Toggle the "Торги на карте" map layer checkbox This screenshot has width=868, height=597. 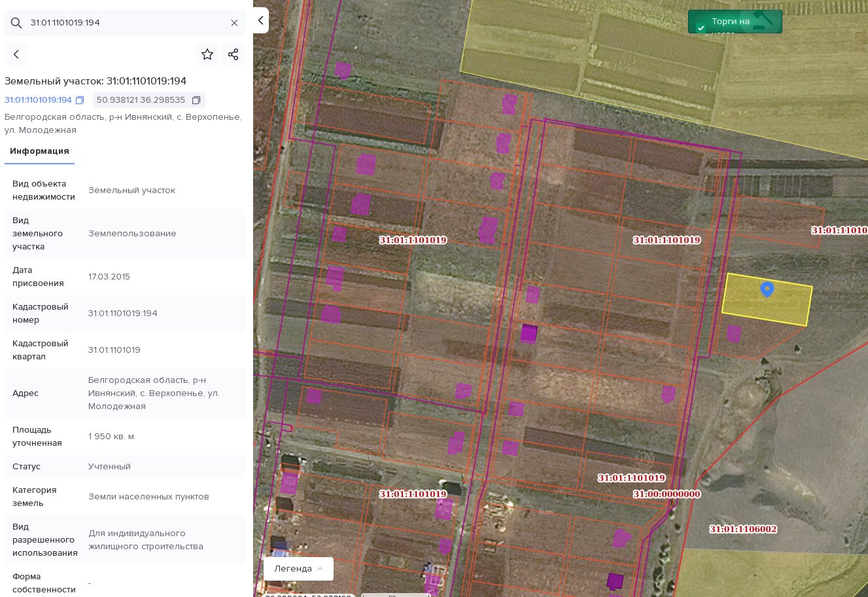pos(701,27)
